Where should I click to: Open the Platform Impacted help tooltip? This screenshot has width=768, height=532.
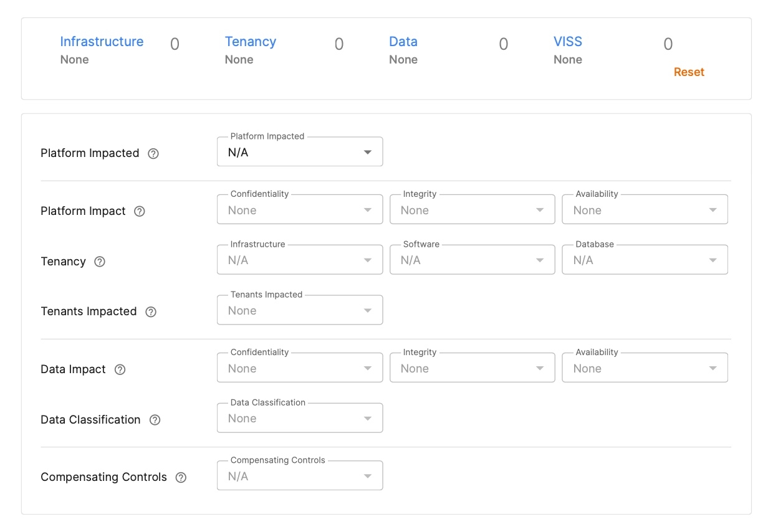click(154, 153)
